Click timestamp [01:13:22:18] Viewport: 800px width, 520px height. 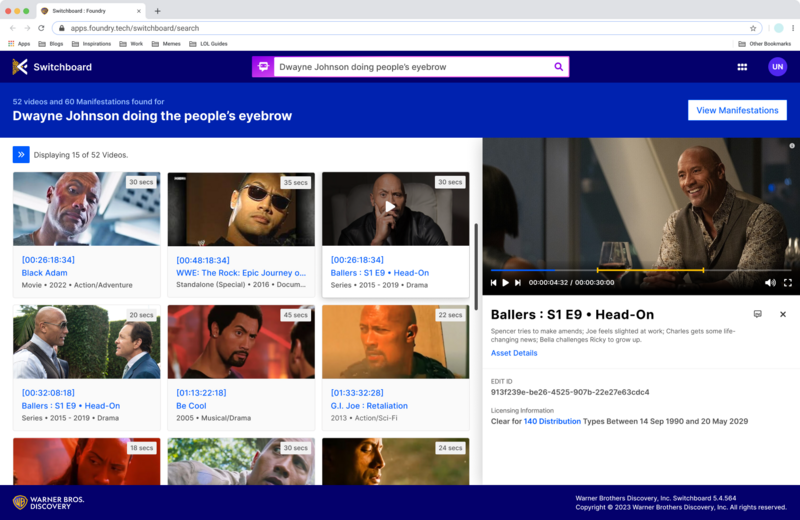pyautogui.click(x=201, y=393)
